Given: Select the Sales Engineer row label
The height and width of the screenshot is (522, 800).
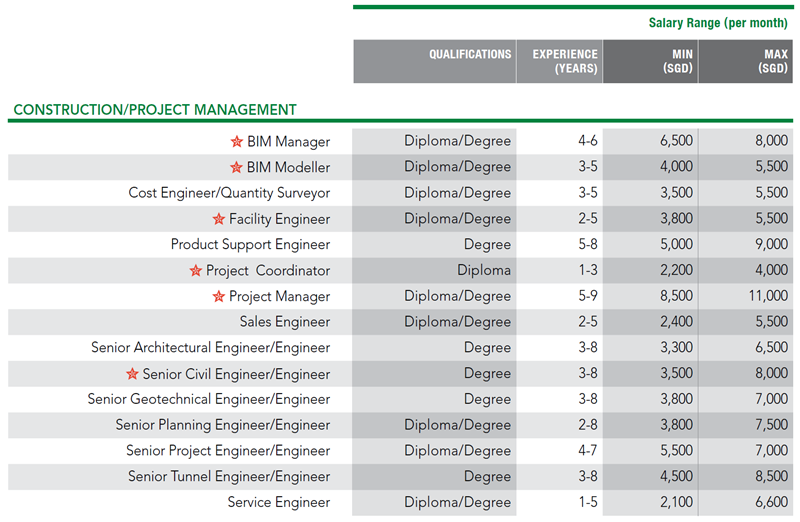Looking at the screenshot, I should [284, 322].
